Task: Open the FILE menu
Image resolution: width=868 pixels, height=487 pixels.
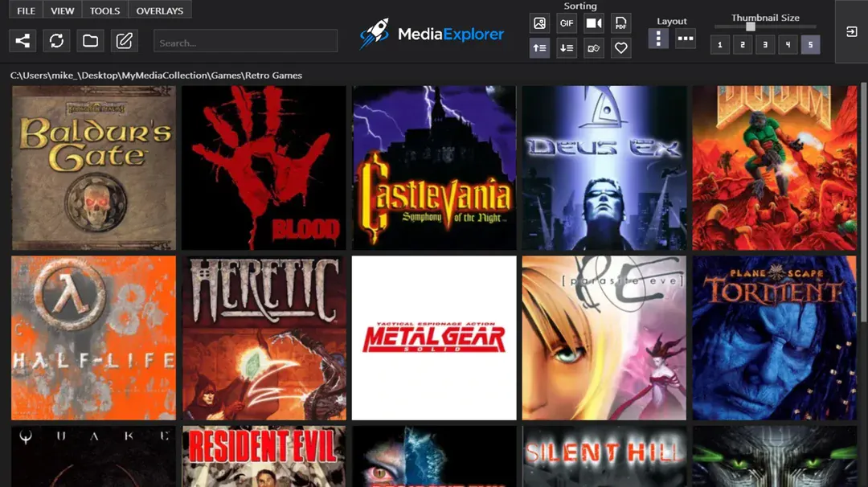Action: [26, 10]
